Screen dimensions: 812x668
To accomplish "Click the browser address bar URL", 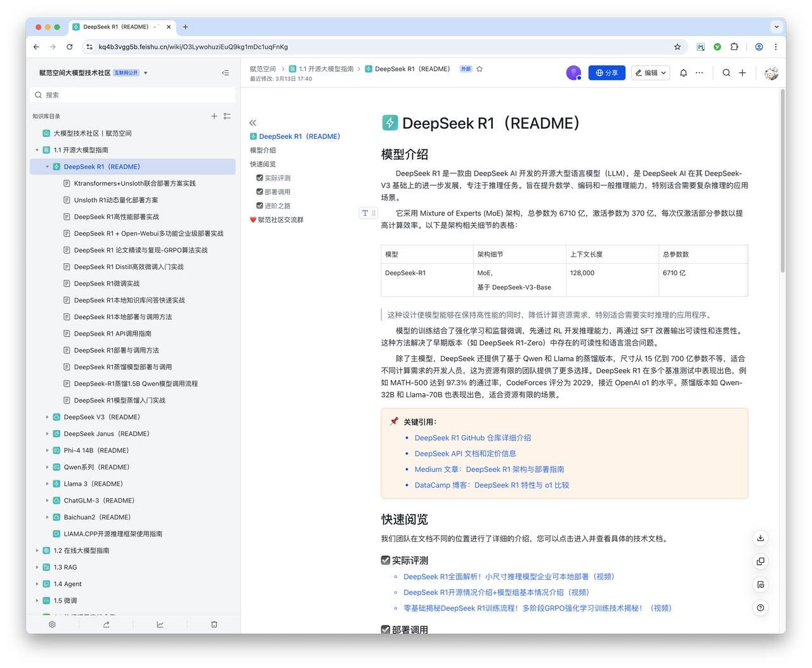I will click(x=193, y=47).
